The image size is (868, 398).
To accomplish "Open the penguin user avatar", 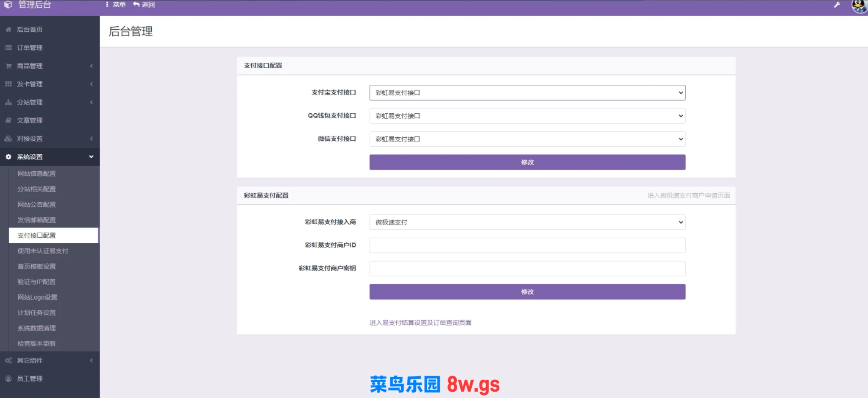I will [x=859, y=6].
